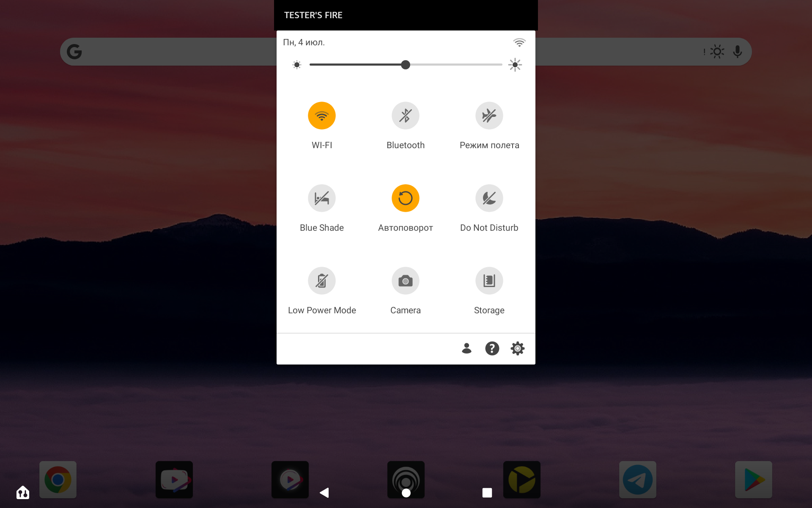Open Help or support dialog
The width and height of the screenshot is (812, 508).
(x=492, y=348)
